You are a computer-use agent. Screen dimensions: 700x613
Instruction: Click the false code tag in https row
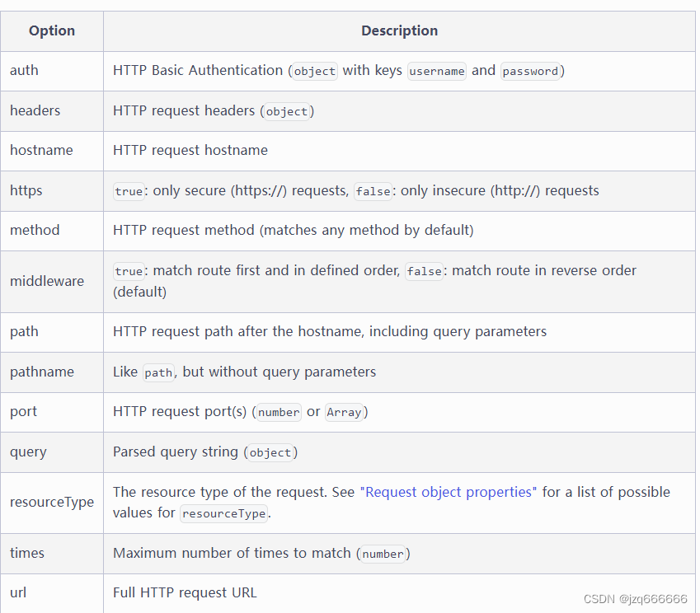pos(373,191)
